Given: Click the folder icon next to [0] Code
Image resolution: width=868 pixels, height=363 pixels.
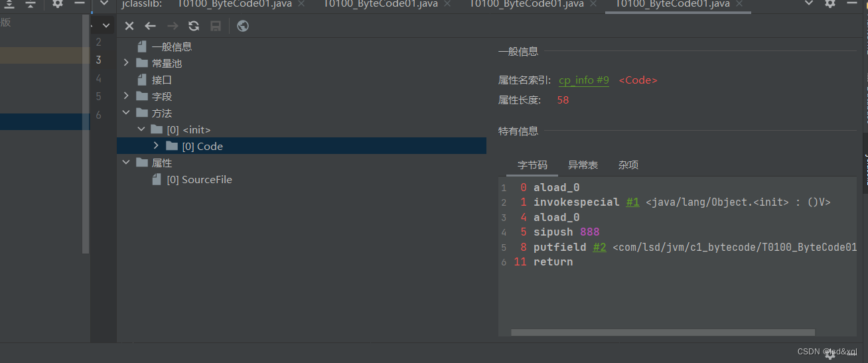Looking at the screenshot, I should [x=172, y=146].
